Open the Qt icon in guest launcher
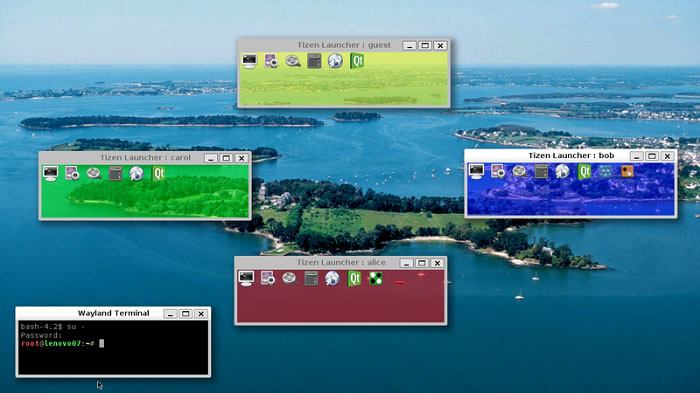Viewport: 700px width, 393px height. [x=357, y=60]
